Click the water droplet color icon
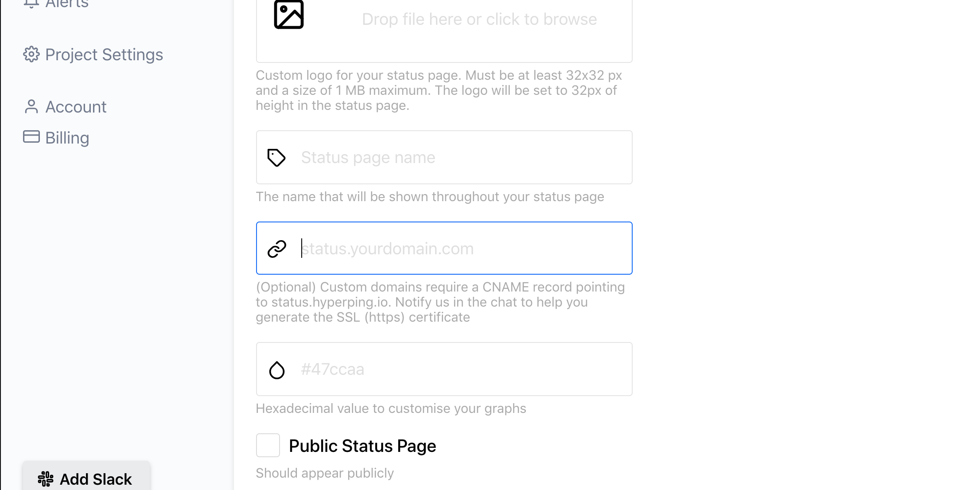 coord(277,370)
